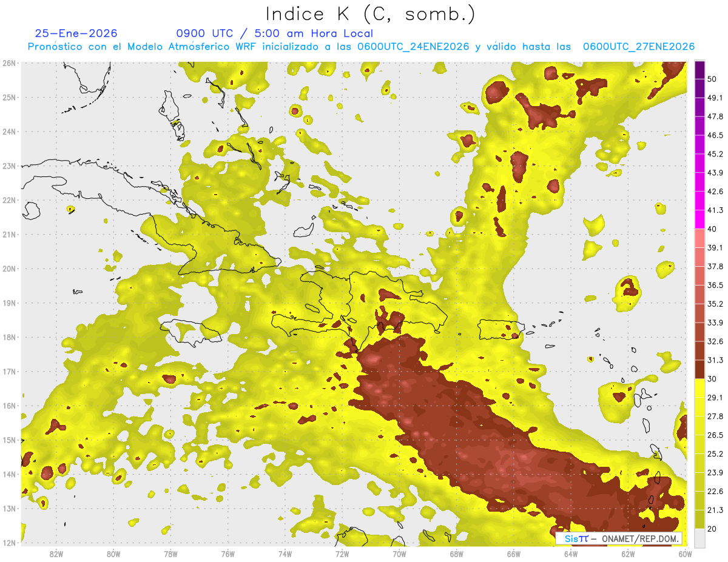The height and width of the screenshot is (562, 728).
Task: Click the colorbar value "23.9"
Action: (715, 472)
